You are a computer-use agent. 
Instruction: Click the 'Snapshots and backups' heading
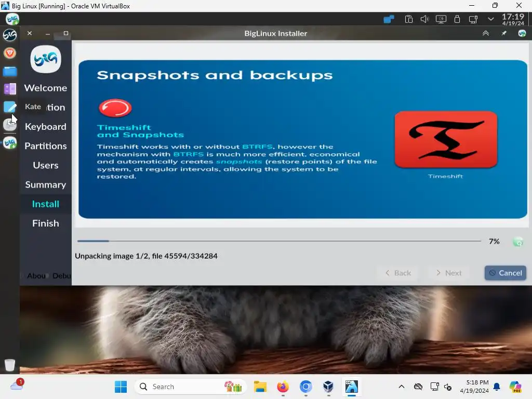click(x=215, y=75)
